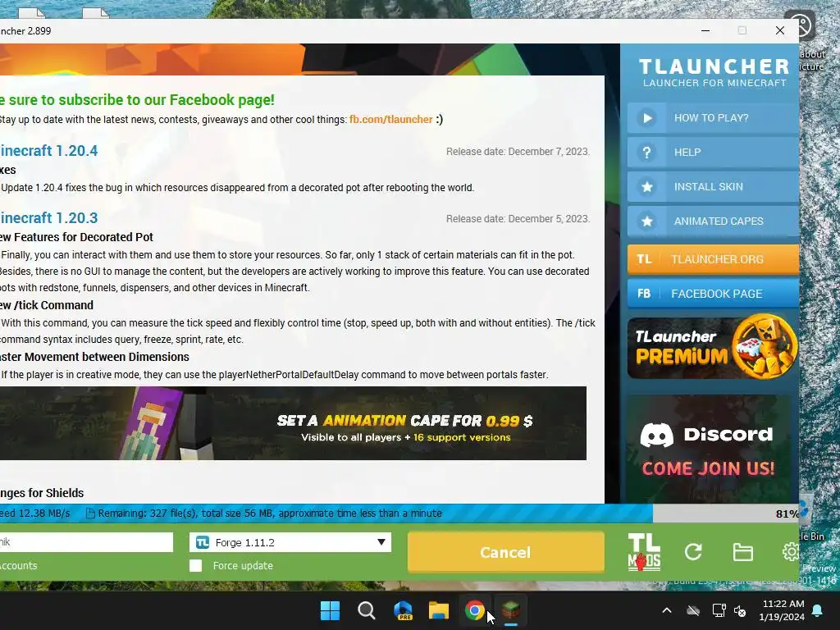Select INSTALL SKIN sidebar entry
The width and height of the screenshot is (840, 630).
point(713,186)
